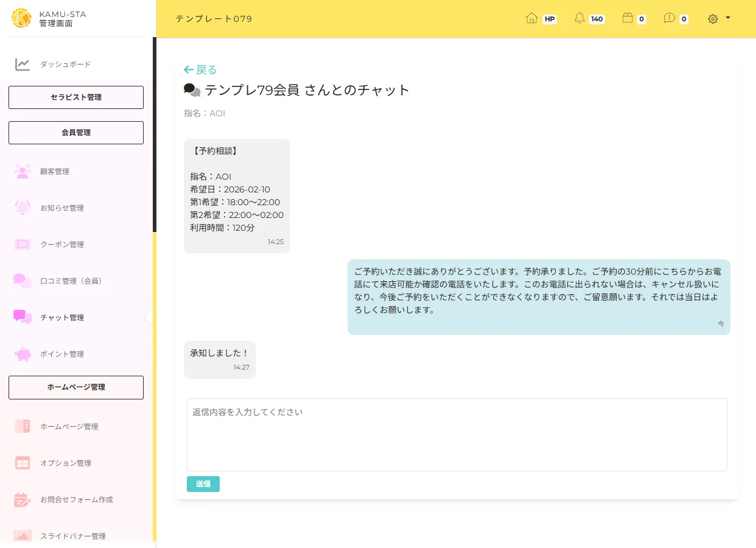Click the ポイント管理 piggy bank icon
This screenshot has height=548, width=756.
(23, 354)
